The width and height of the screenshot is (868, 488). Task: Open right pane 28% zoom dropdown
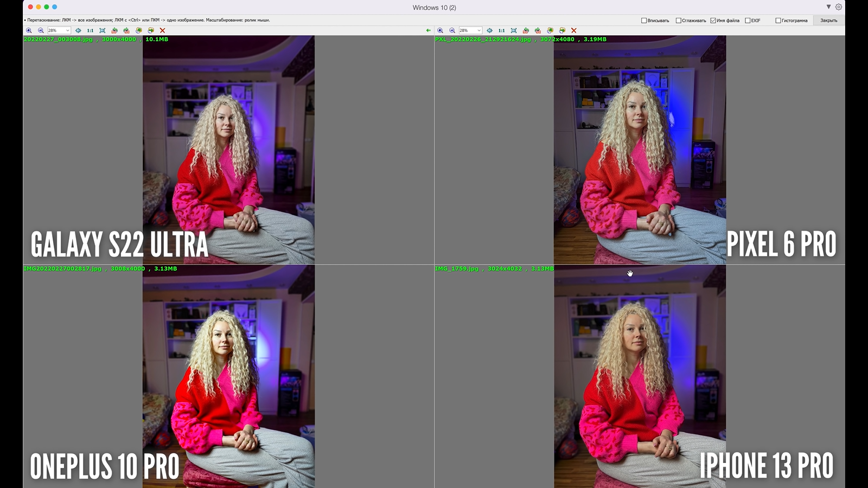[x=478, y=30]
